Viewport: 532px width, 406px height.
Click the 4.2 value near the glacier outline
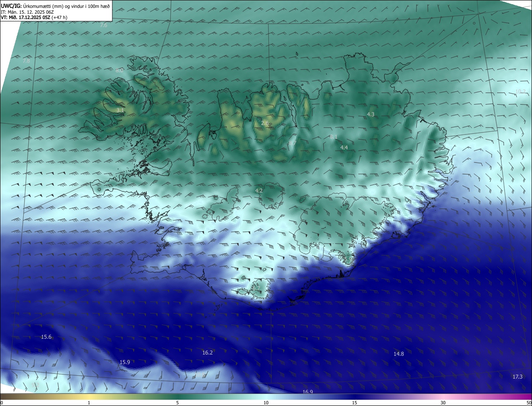[259, 191]
